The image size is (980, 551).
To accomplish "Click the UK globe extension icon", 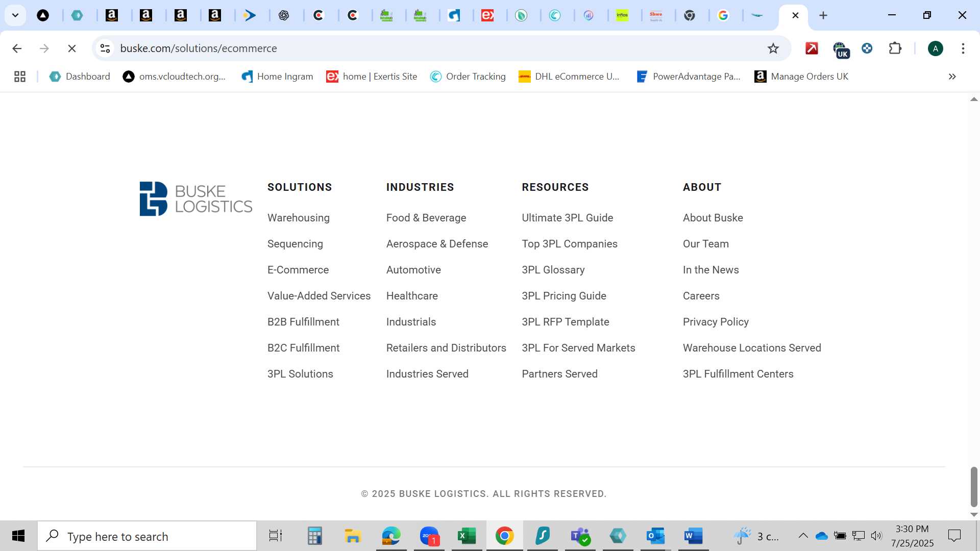I will (x=841, y=49).
